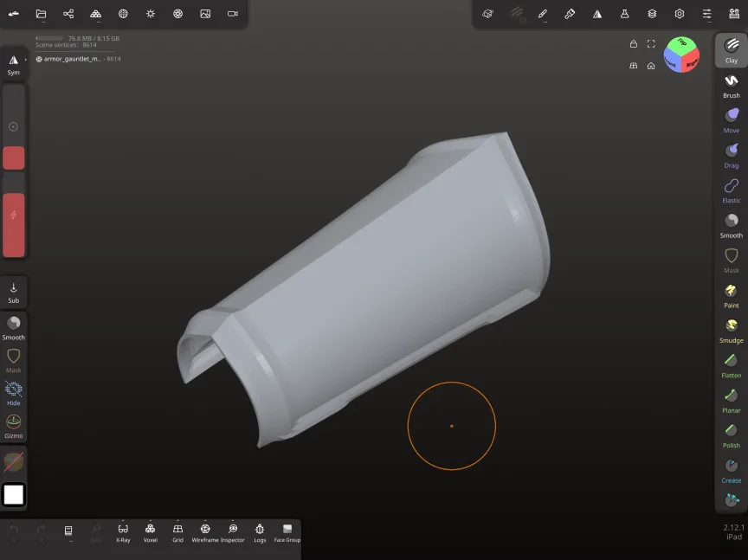Toggle the Grid display
This screenshot has width=748, height=560.
(x=177, y=533)
